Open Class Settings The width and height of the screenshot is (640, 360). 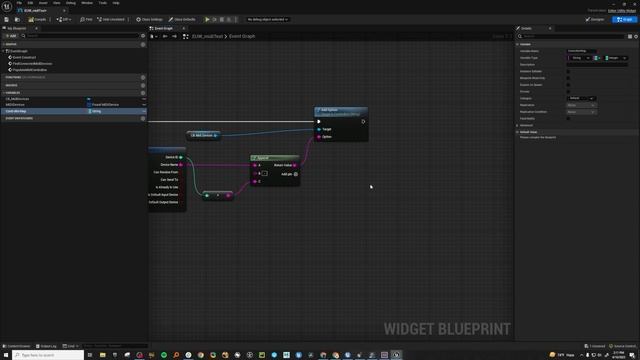coord(149,19)
